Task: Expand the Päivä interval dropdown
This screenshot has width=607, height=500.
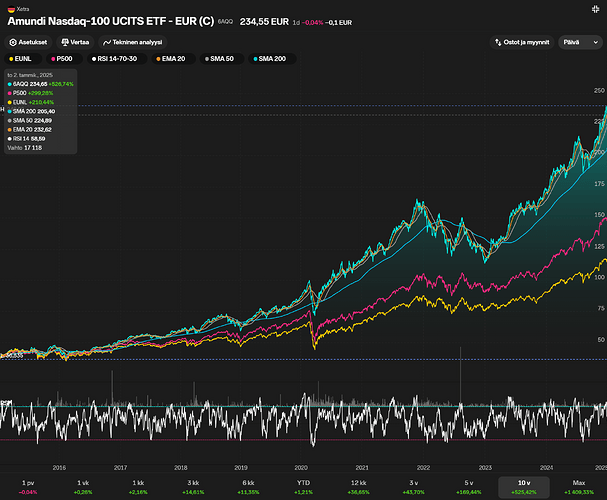Action: (x=580, y=42)
